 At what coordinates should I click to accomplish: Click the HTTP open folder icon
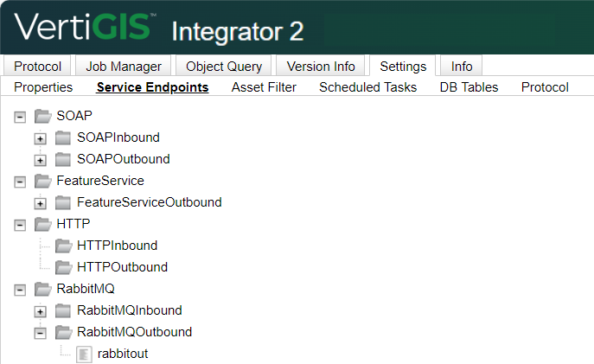[x=43, y=224]
